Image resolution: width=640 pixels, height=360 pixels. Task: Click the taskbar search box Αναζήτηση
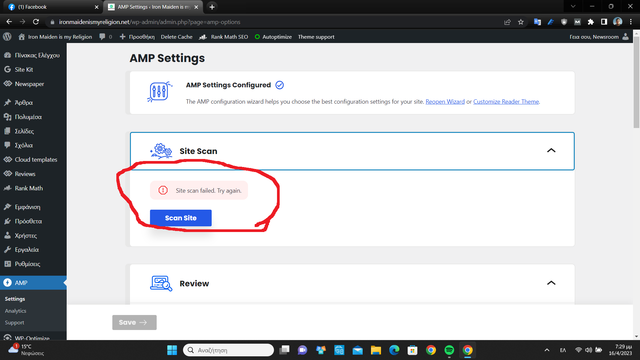[x=229, y=350]
